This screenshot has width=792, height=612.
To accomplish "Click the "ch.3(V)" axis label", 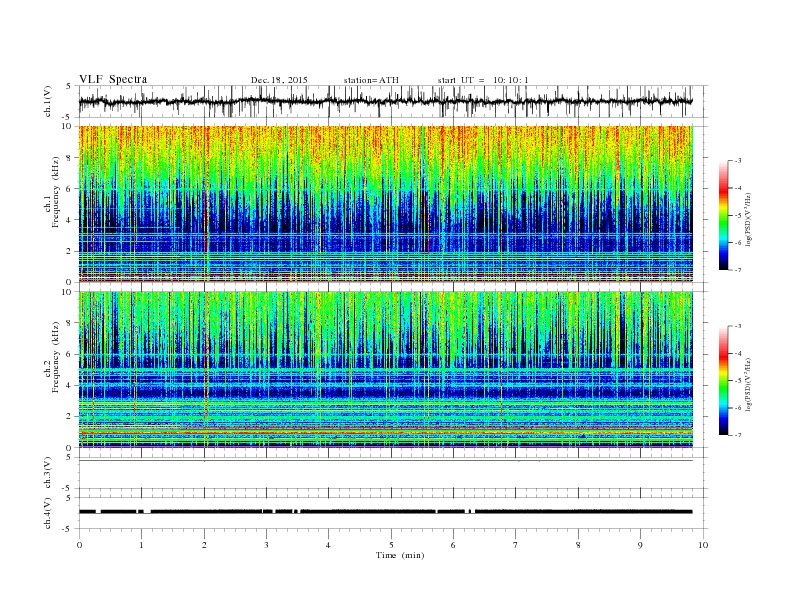I will (48, 473).
